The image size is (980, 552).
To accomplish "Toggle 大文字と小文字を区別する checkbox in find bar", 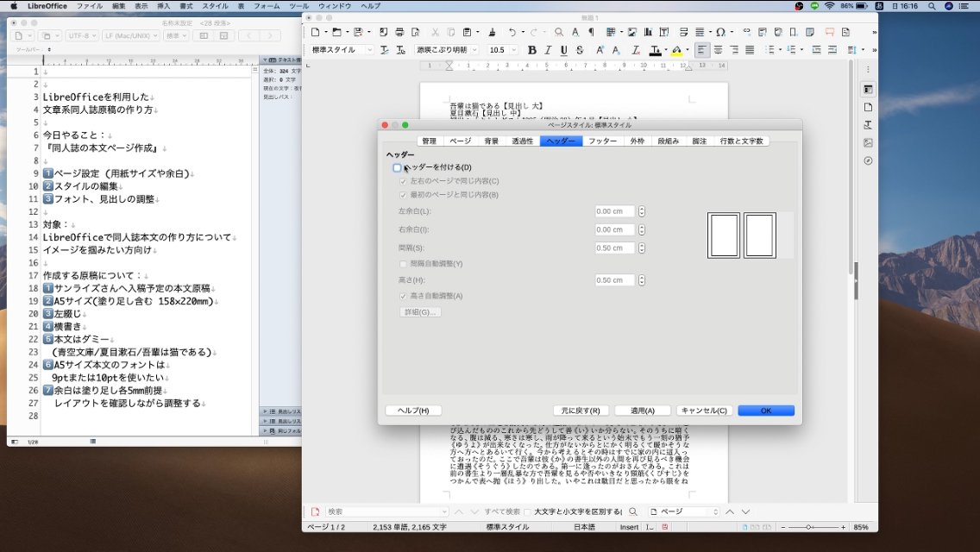I will (527, 512).
